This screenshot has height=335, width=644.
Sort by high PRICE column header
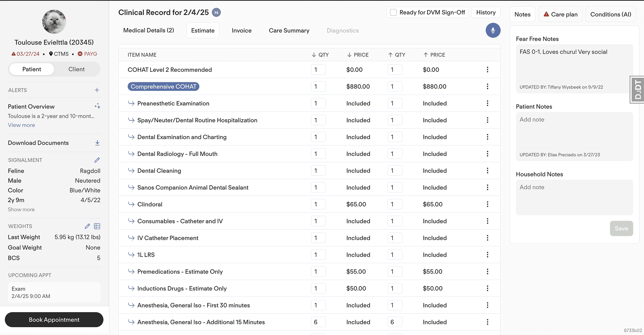pos(434,55)
